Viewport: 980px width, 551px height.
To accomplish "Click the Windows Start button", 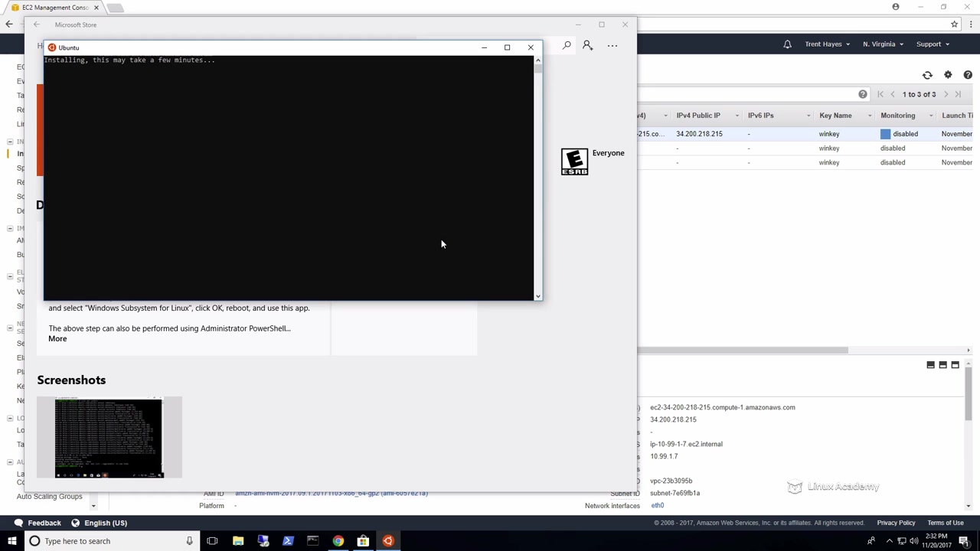I will click(11, 541).
